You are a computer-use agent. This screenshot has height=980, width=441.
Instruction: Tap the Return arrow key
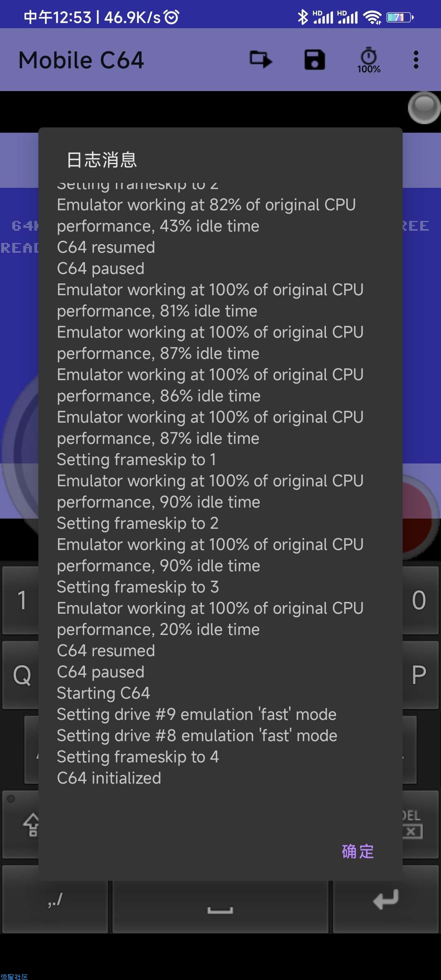coord(385,900)
